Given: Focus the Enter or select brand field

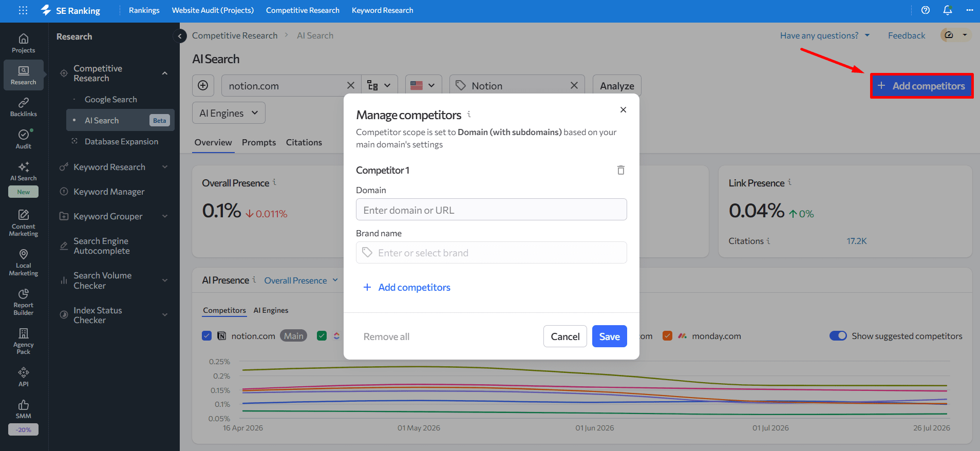Looking at the screenshot, I should [492, 252].
